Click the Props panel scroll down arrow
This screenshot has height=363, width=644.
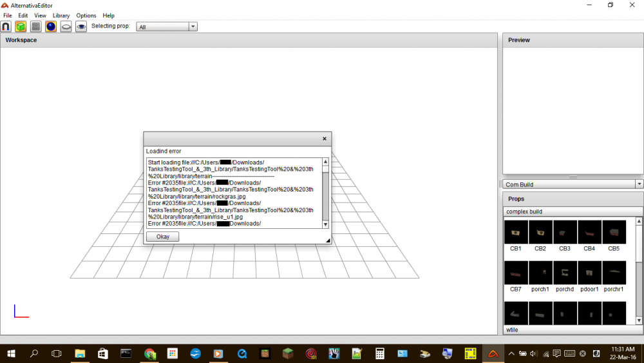[x=639, y=320]
